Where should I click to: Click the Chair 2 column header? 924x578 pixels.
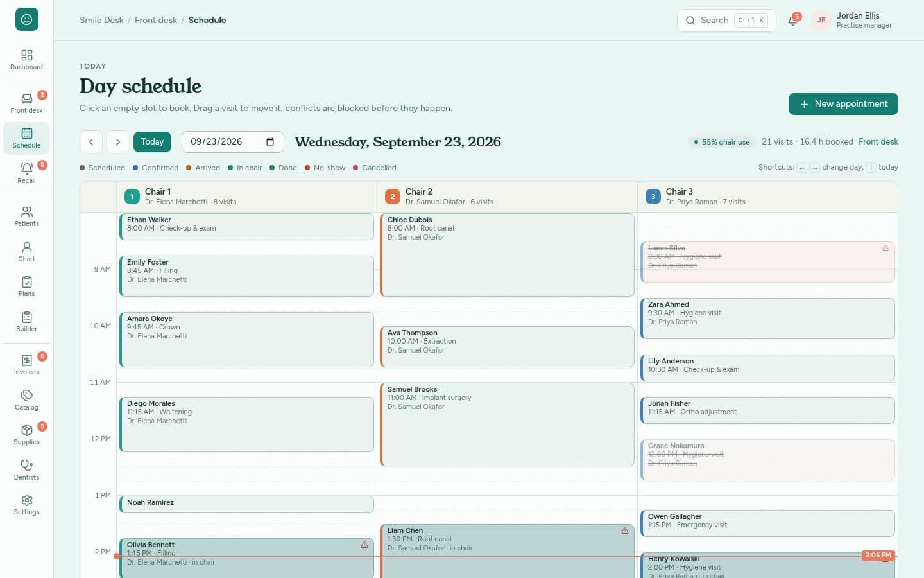click(507, 197)
